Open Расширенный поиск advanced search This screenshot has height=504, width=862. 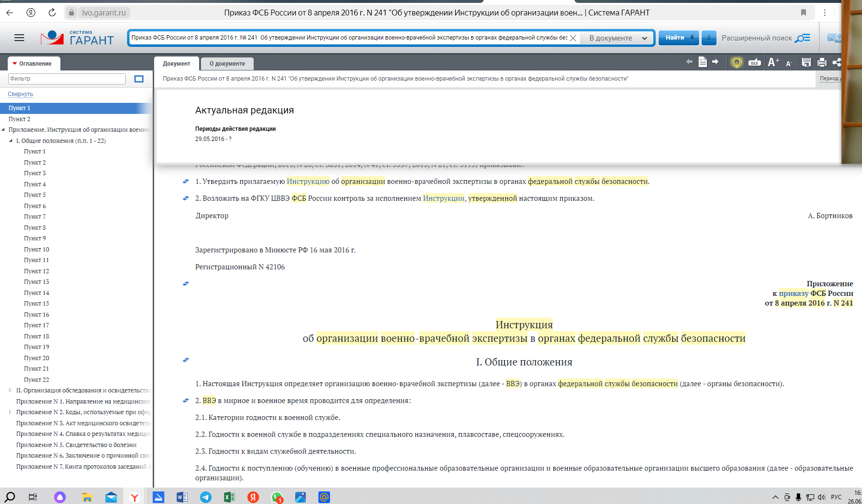point(766,38)
